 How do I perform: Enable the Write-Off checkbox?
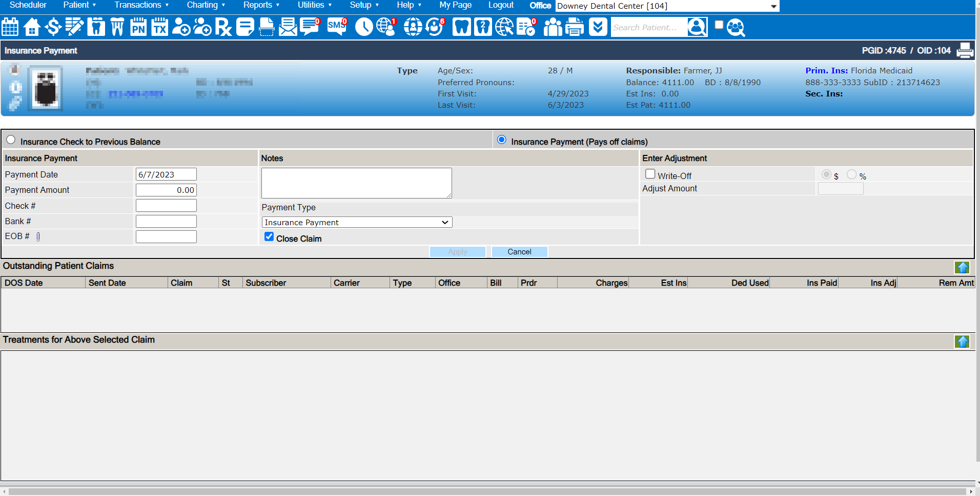650,174
